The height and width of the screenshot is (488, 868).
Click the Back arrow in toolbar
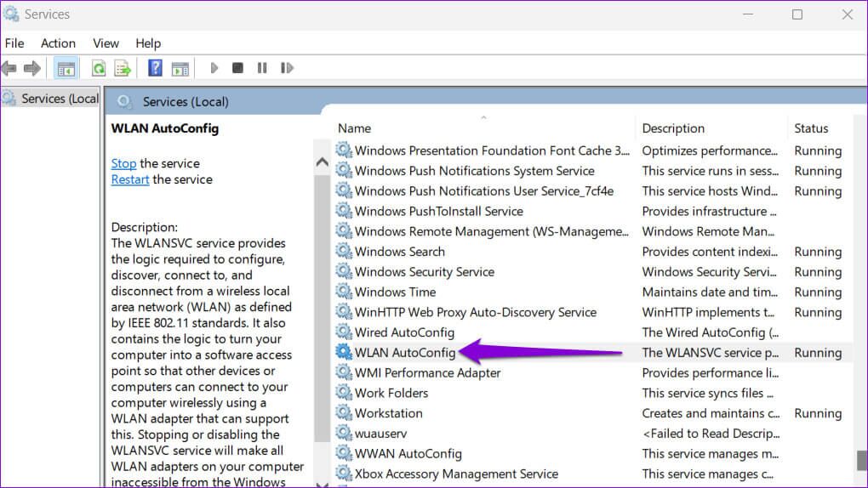click(x=9, y=68)
